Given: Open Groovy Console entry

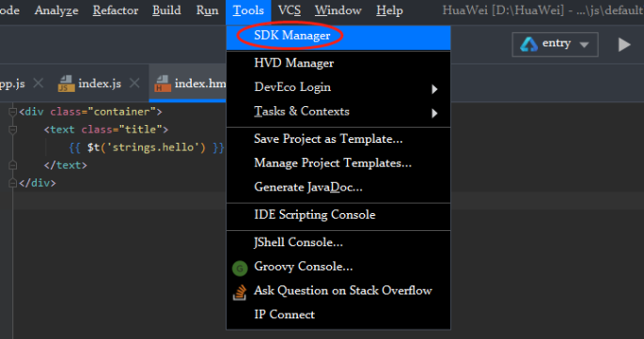Looking at the screenshot, I should coord(338,267).
